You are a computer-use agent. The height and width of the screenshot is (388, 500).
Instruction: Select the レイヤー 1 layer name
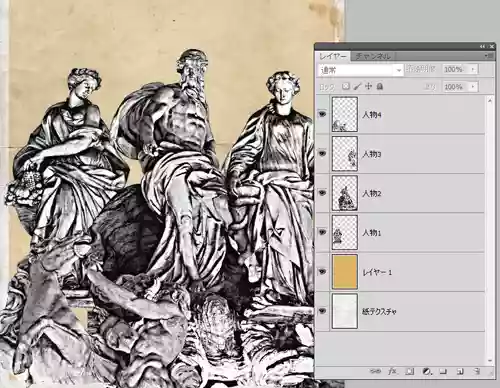377,272
